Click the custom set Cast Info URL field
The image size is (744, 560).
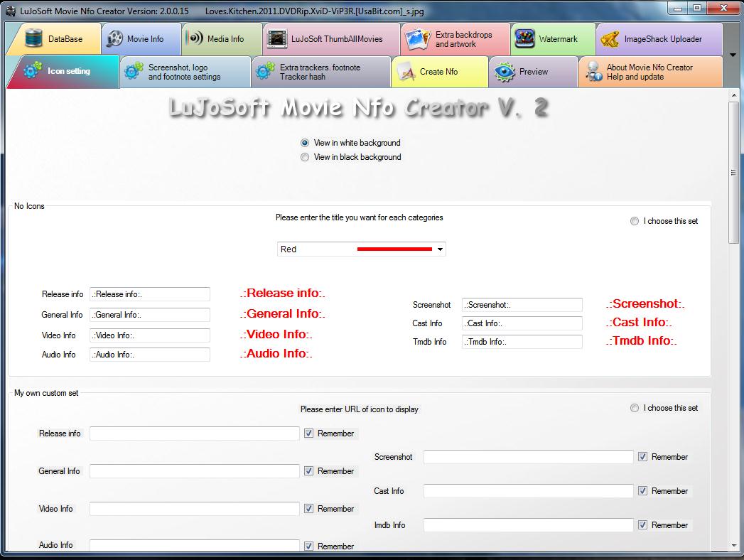[529, 491]
